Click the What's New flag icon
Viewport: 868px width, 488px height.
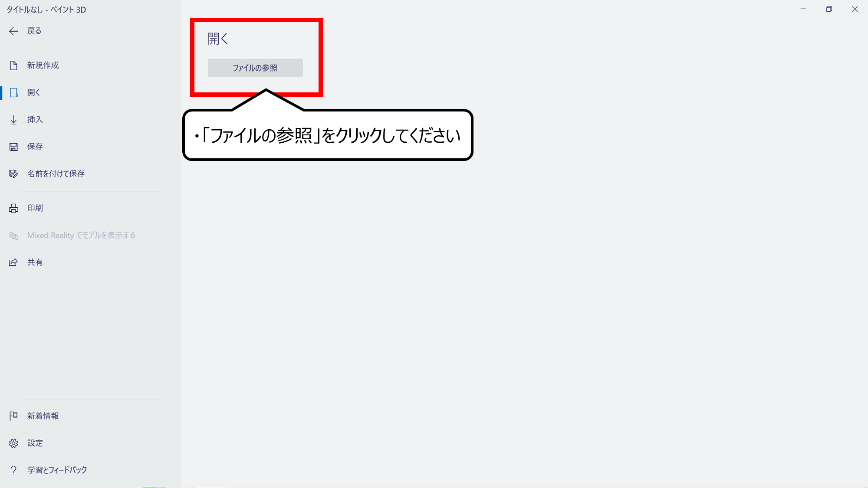(13, 416)
